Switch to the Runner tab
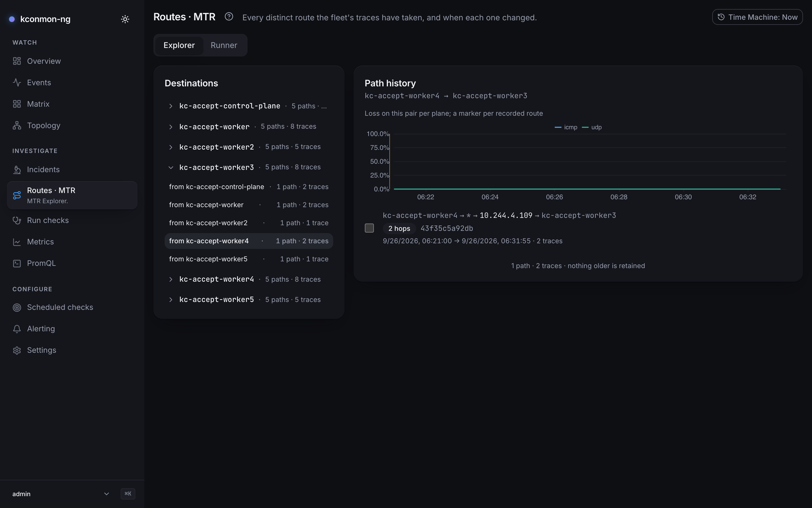This screenshot has width=812, height=508. coord(224,45)
